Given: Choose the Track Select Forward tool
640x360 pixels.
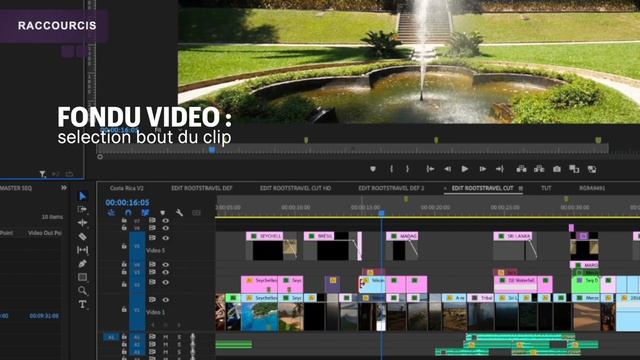Looking at the screenshot, I should [82, 209].
